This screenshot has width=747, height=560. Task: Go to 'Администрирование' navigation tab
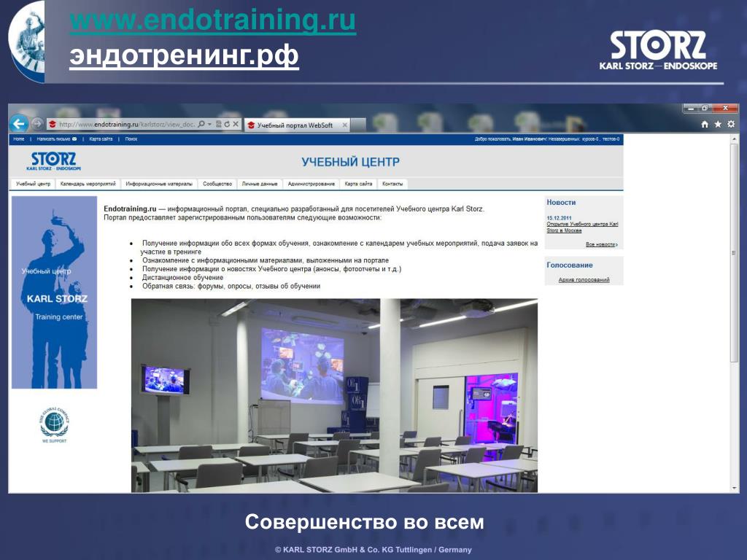tap(311, 184)
